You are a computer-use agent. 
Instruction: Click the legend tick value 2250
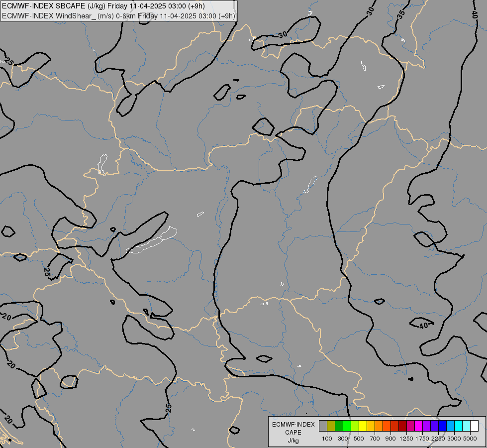(x=438, y=439)
